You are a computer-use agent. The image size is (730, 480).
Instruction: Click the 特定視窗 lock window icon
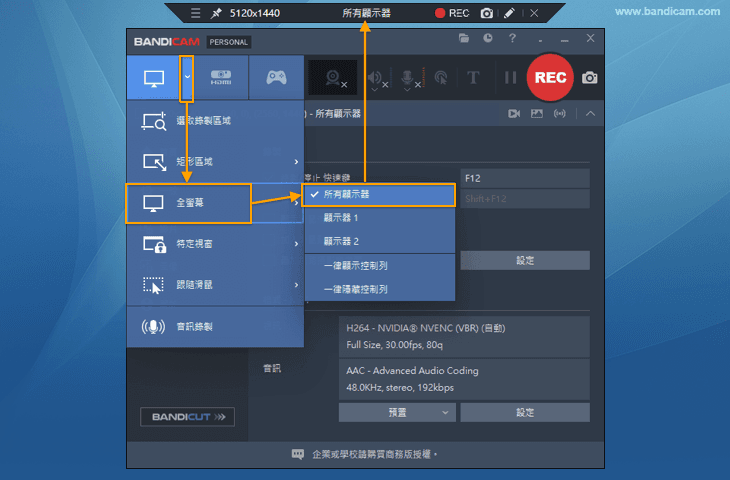tap(154, 244)
